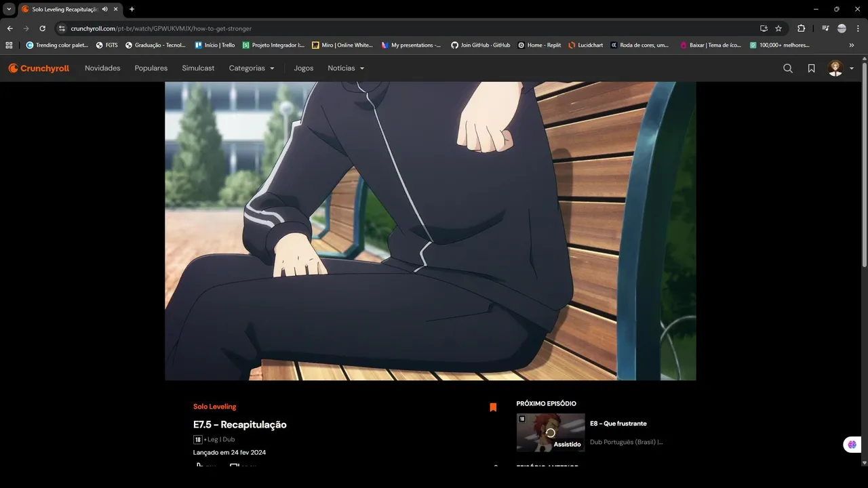868x488 pixels.
Task: Open the E8 episode thumbnail
Action: 551,432
